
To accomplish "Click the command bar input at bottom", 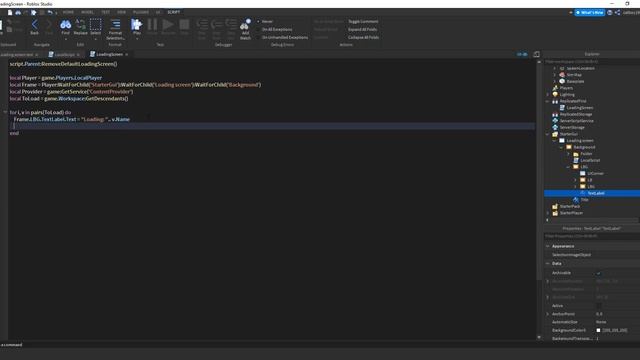I will (x=320, y=345).
